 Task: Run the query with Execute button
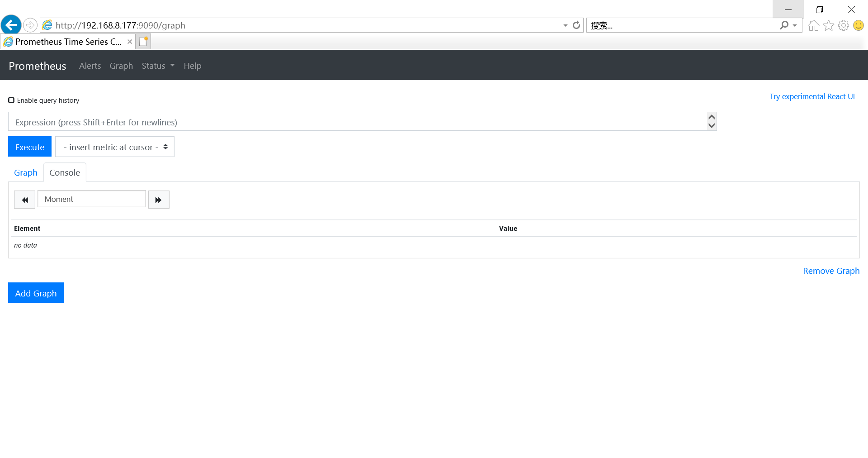point(30,147)
